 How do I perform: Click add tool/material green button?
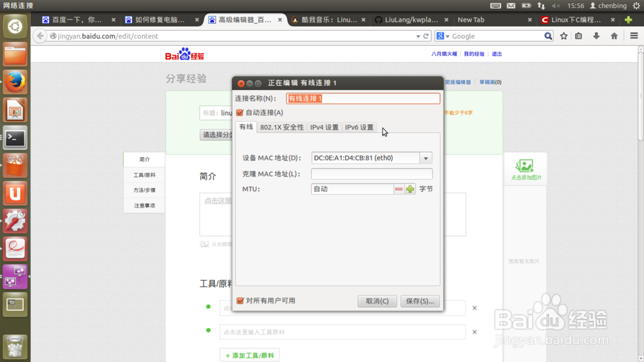pyautogui.click(x=250, y=356)
